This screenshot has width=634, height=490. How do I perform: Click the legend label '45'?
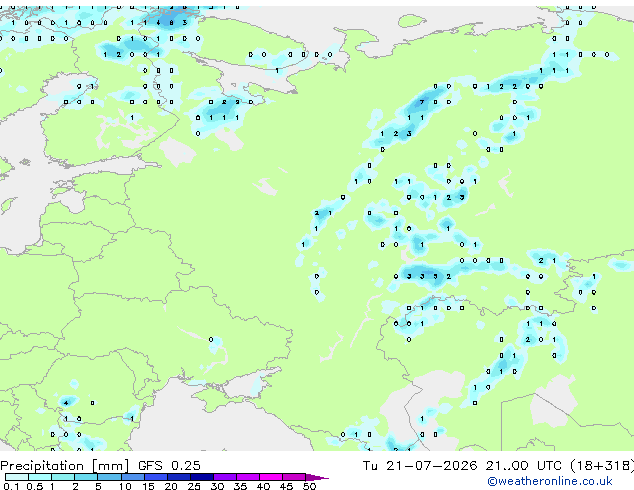tap(286, 486)
